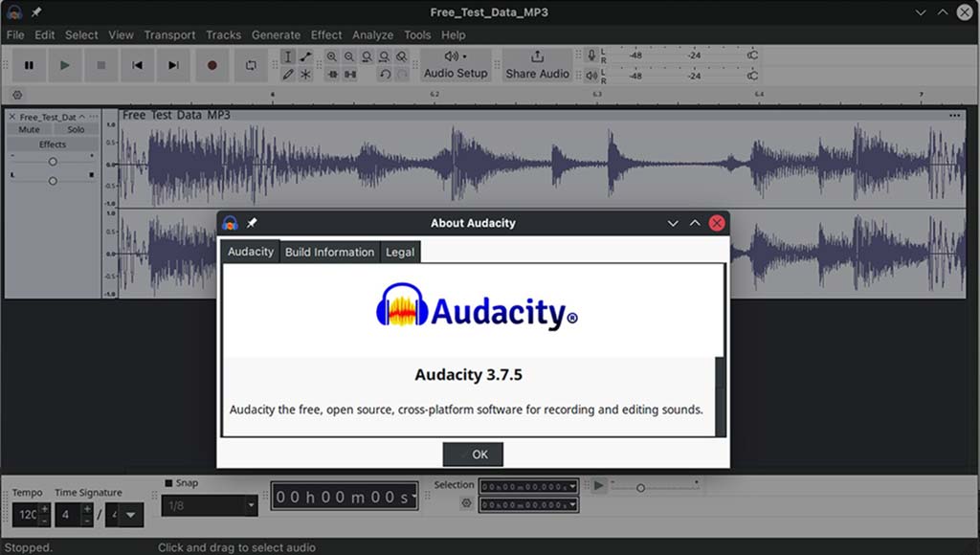Screen dimensions: 980x555
Task: Adjust the track pan slider knob
Action: (x=53, y=181)
